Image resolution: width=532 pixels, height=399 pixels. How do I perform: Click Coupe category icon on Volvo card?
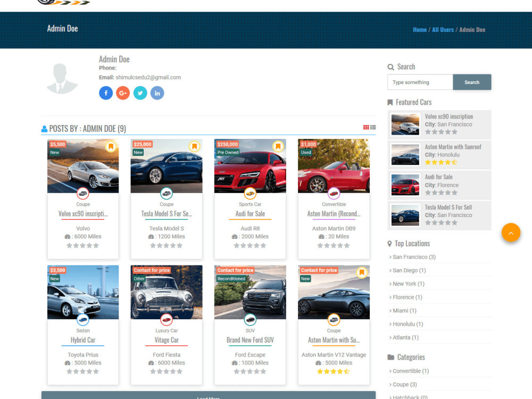(x=83, y=194)
